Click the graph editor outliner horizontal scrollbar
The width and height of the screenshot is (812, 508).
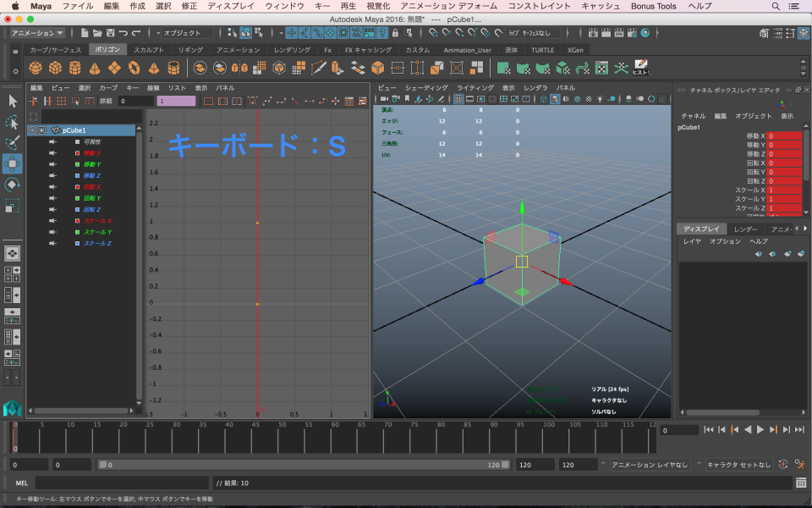[80, 411]
